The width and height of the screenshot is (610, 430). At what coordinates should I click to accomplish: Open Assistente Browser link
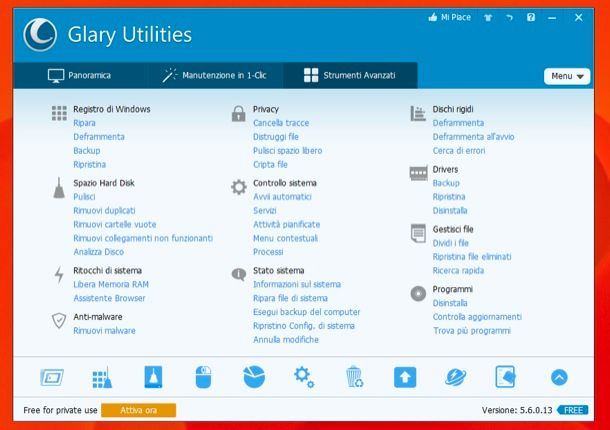(109, 298)
